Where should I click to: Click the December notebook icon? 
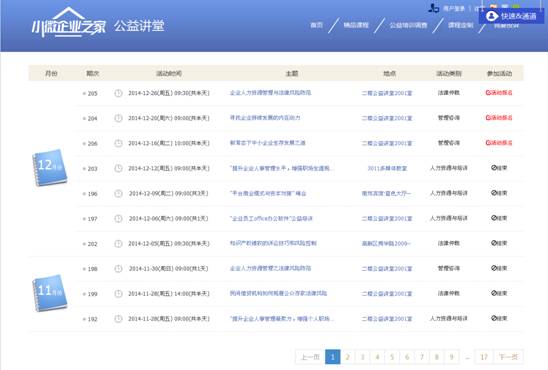click(50, 168)
